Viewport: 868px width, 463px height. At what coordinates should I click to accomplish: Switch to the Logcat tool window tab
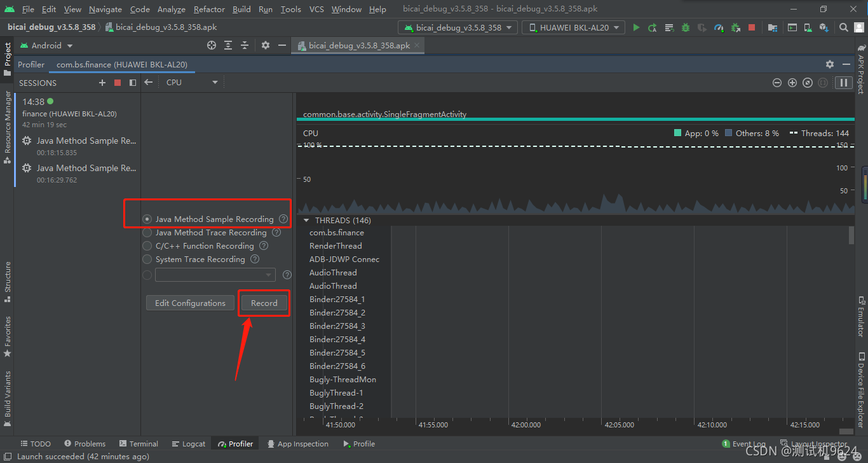(188, 444)
